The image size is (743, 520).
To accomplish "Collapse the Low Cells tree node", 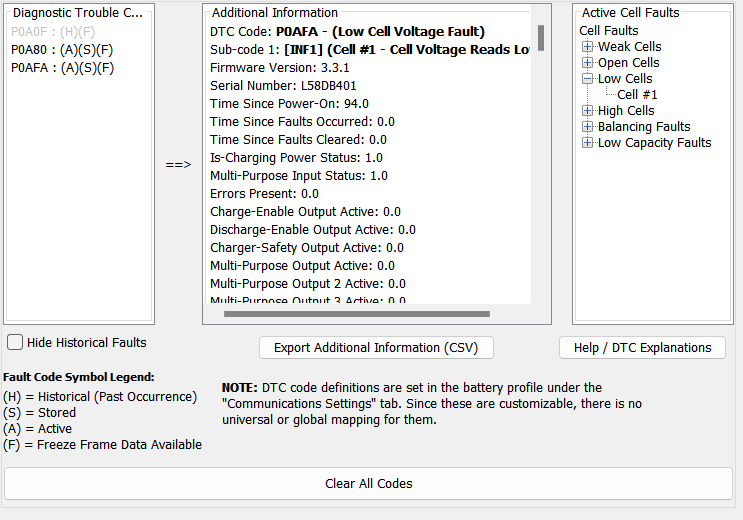I will (x=587, y=79).
